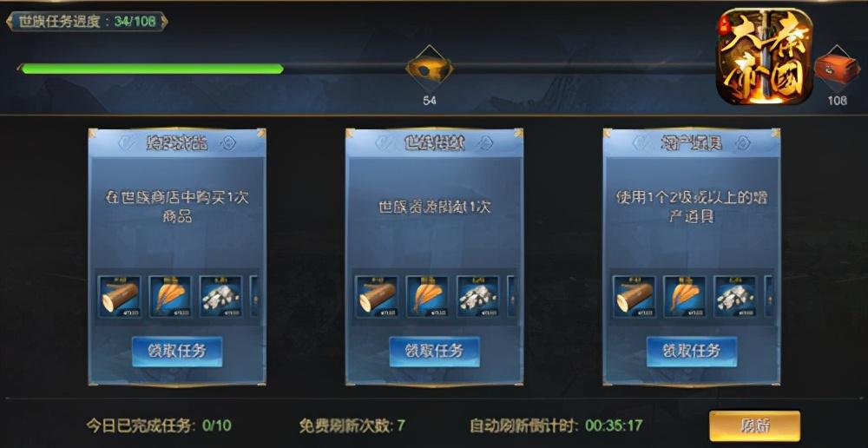Select the 世族任务进度 34/108 label
The width and height of the screenshot is (868, 448).
coord(87,22)
